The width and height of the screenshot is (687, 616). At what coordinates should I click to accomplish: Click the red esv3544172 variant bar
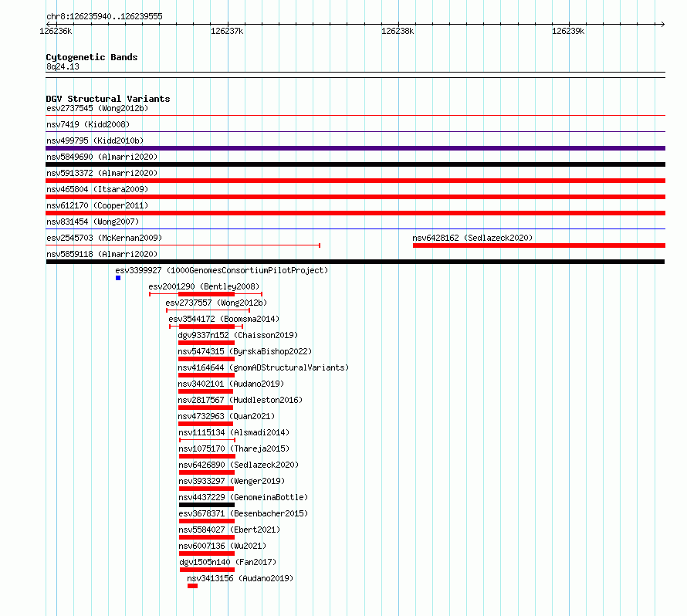pyautogui.click(x=207, y=327)
